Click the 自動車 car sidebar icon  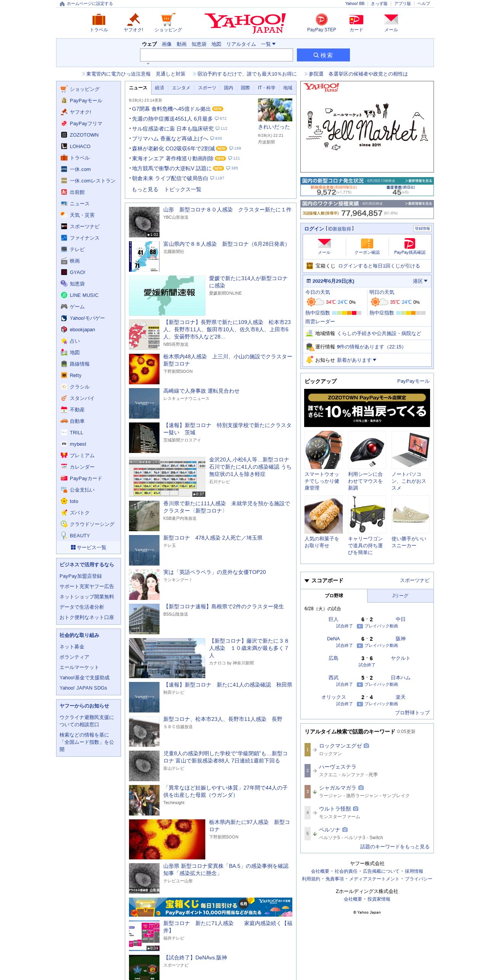tap(64, 421)
